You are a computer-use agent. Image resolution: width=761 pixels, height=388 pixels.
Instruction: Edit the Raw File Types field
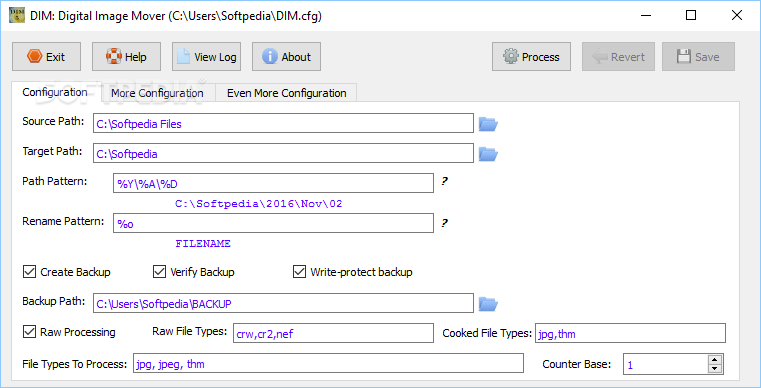(x=333, y=333)
